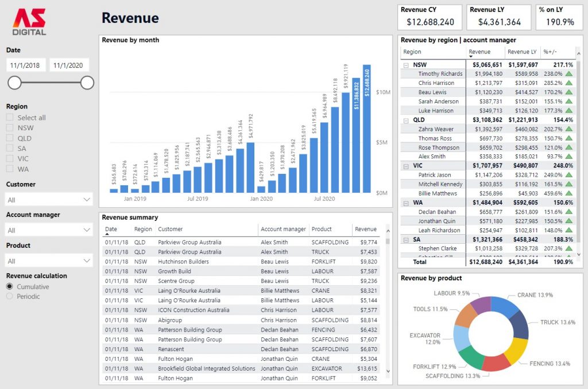Viewport: 588px width, 389px height.
Task: Click the left handle of the Date slider
Action: [x=14, y=83]
